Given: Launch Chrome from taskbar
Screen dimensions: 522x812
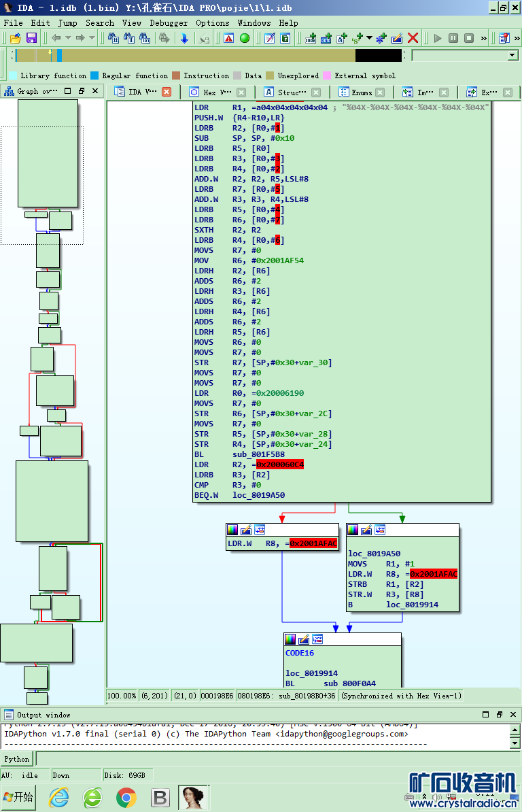Looking at the screenshot, I should point(126,798).
